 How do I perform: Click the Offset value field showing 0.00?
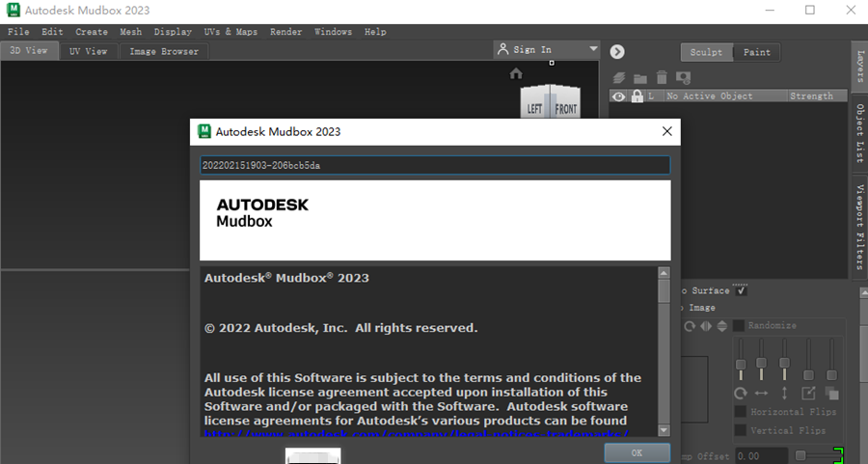pos(761,456)
